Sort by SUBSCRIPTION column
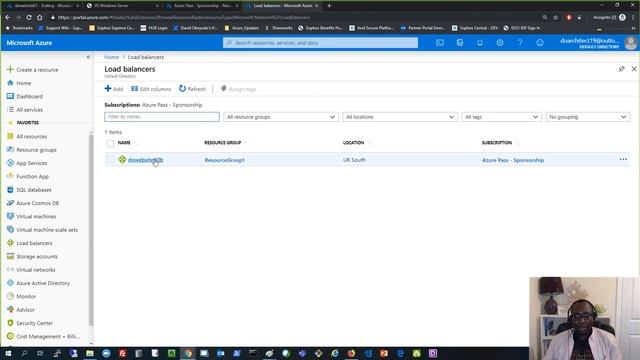The height and width of the screenshot is (360, 640). click(497, 143)
